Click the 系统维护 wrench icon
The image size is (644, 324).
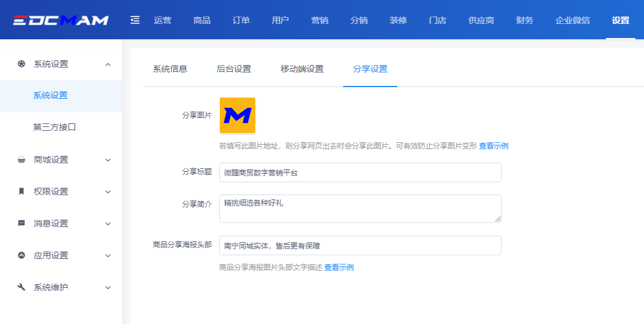(21, 287)
